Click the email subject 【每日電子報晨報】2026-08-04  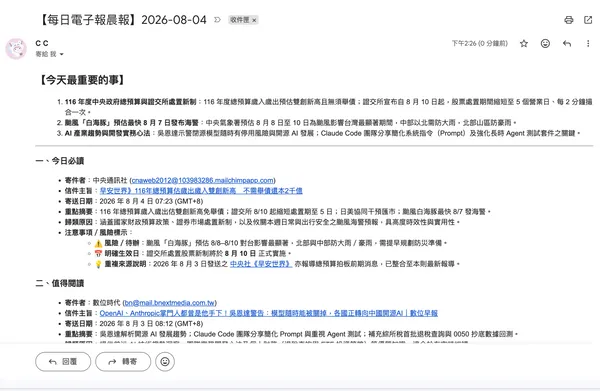tap(122, 20)
